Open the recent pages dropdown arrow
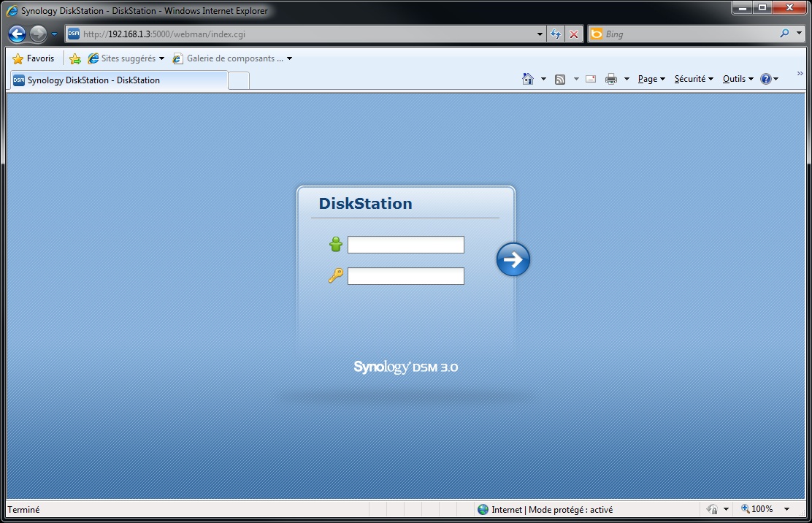This screenshot has height=523, width=812. [54, 34]
